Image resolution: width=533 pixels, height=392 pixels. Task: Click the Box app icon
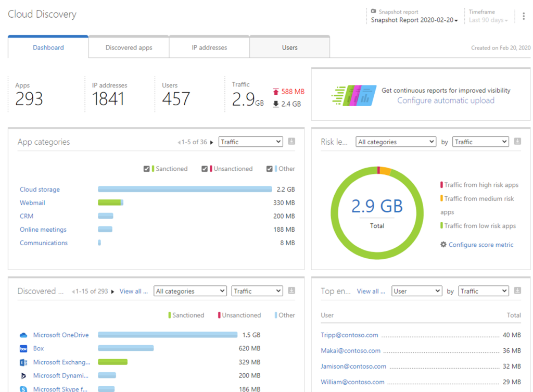[23, 348]
